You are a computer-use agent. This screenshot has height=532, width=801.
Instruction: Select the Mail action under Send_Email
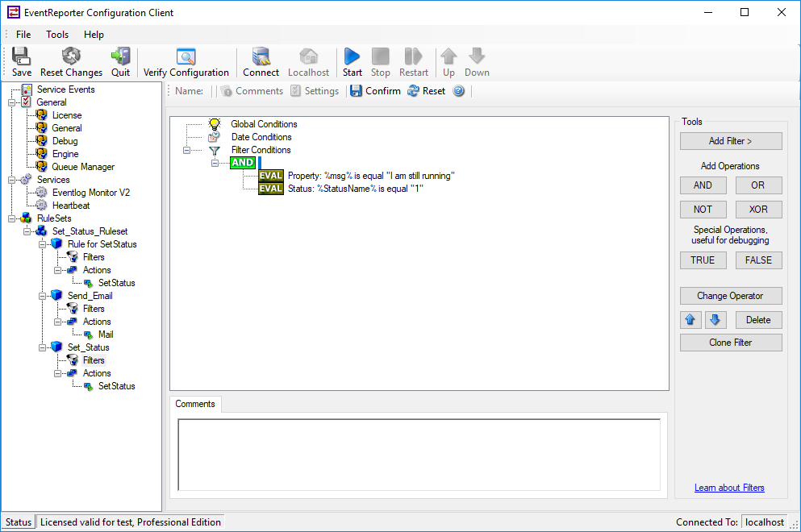click(x=106, y=335)
